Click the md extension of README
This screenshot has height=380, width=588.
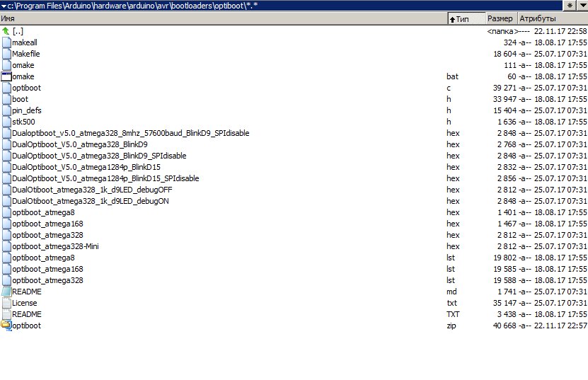[x=451, y=292]
